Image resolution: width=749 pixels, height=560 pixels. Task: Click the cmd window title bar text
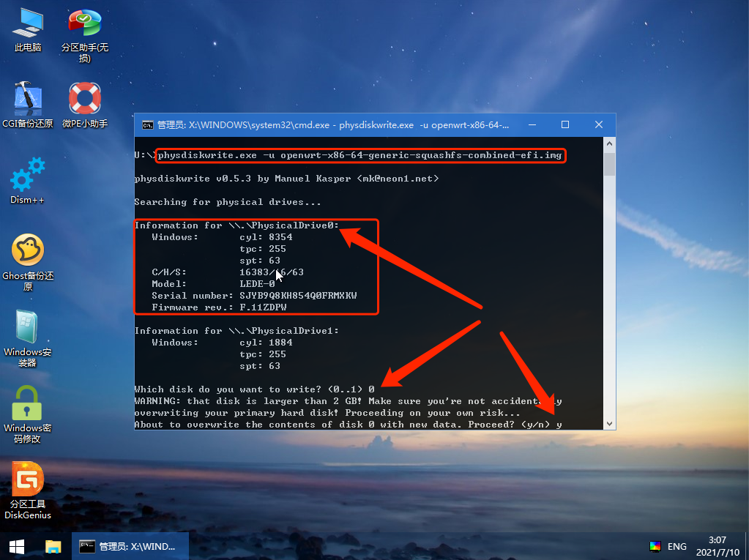tap(333, 125)
